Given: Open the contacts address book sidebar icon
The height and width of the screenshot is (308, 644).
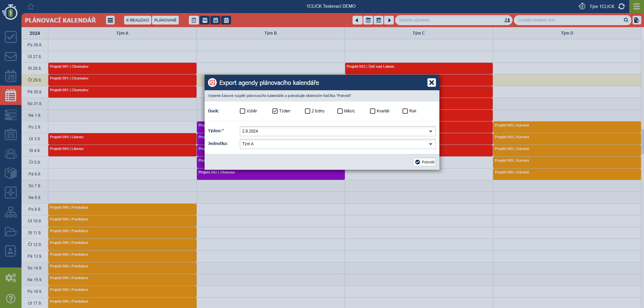Looking at the screenshot, I should click(11, 251).
